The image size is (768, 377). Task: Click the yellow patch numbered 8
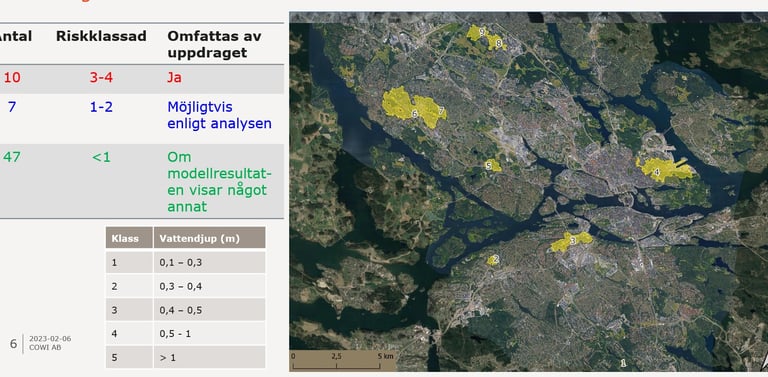point(497,43)
